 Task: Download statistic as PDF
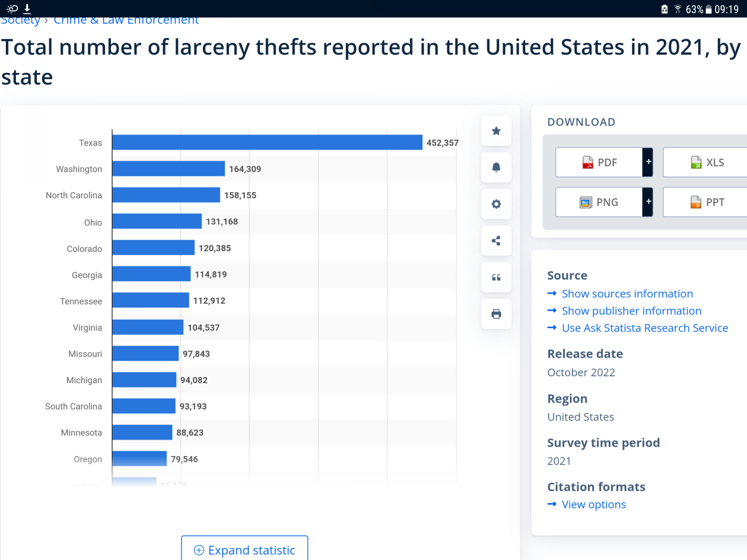click(x=599, y=162)
